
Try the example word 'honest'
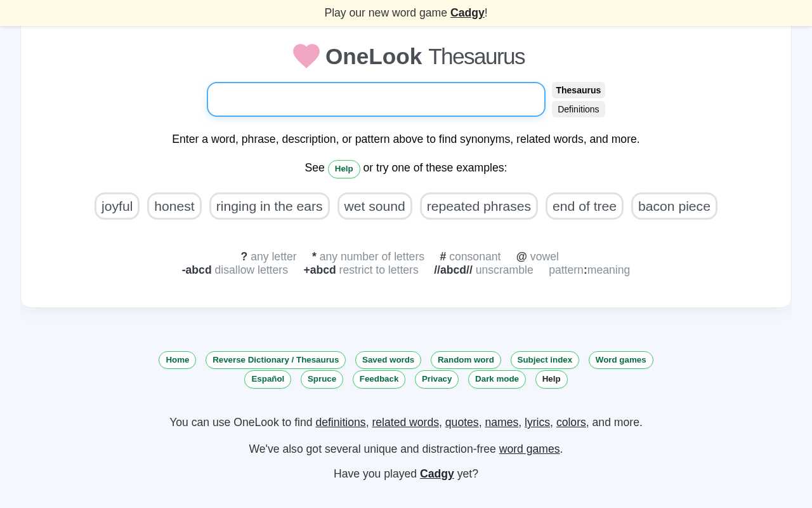point(174,206)
